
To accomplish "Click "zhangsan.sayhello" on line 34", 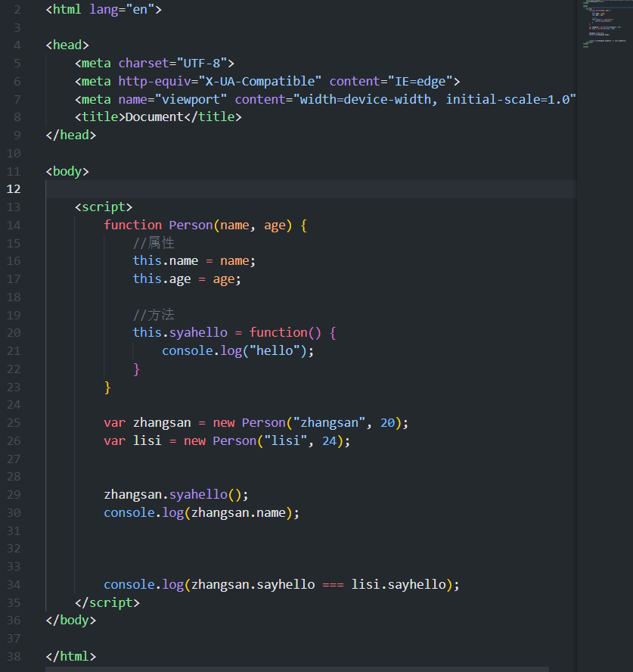I will click(253, 585).
